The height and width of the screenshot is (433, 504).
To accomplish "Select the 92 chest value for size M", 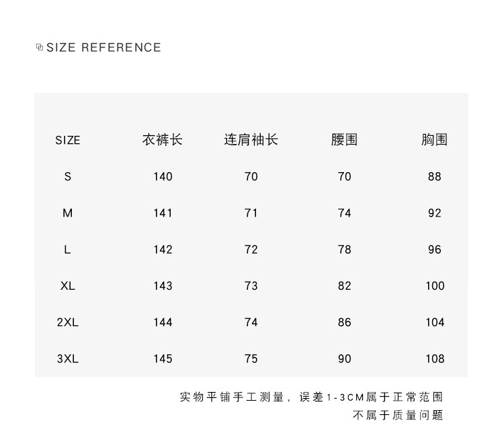I will (x=435, y=213).
